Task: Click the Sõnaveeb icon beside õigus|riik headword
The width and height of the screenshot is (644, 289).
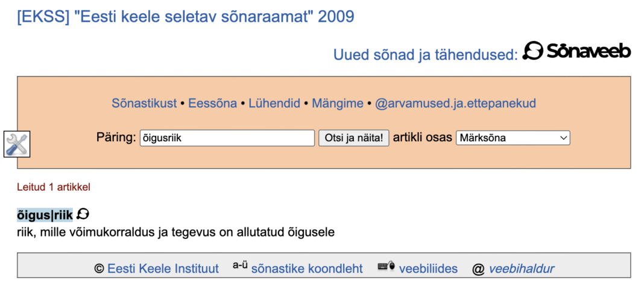Action: pyautogui.click(x=83, y=214)
